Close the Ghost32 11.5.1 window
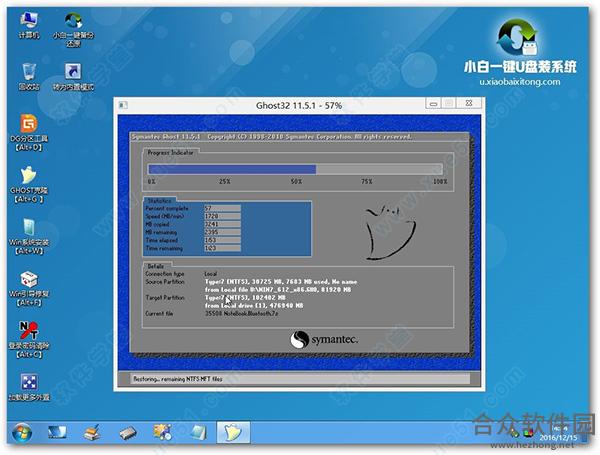The image size is (600, 455). tap(469, 103)
